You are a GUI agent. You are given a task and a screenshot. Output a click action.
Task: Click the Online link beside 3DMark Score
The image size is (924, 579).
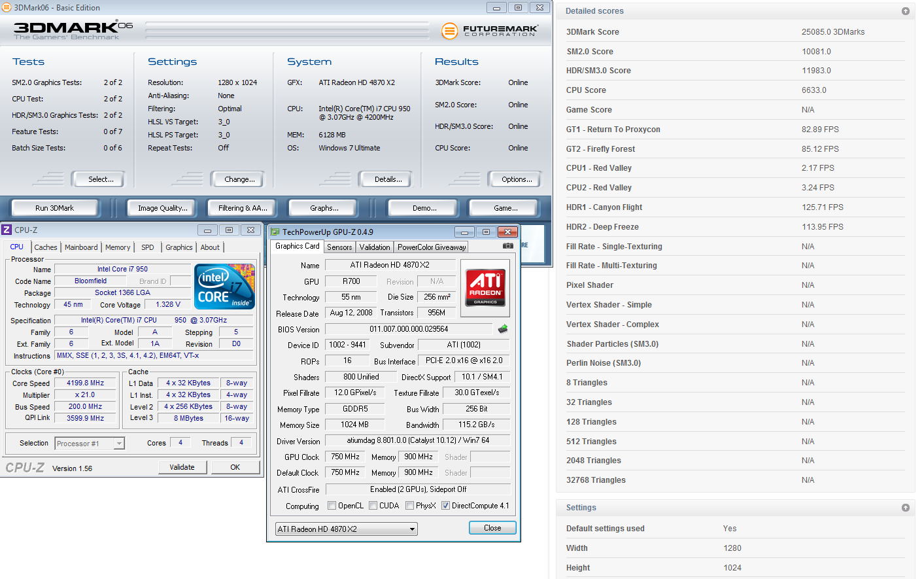pyautogui.click(x=518, y=82)
